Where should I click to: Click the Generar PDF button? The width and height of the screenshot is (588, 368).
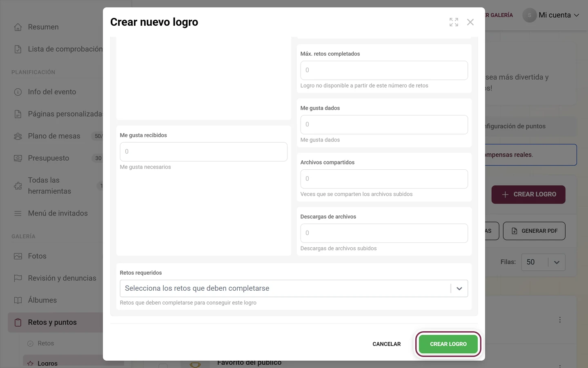pyautogui.click(x=534, y=231)
